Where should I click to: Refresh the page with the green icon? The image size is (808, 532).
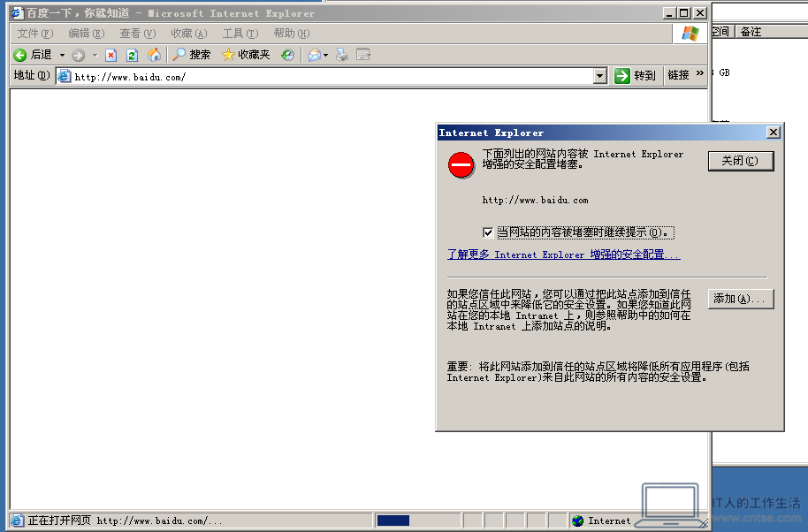[132, 55]
